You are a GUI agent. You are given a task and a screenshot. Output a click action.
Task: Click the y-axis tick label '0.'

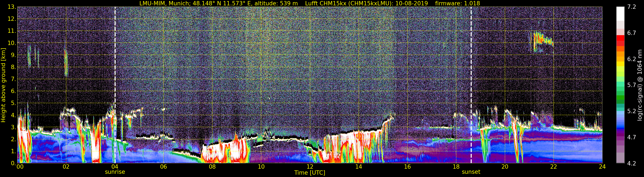click(x=13, y=163)
